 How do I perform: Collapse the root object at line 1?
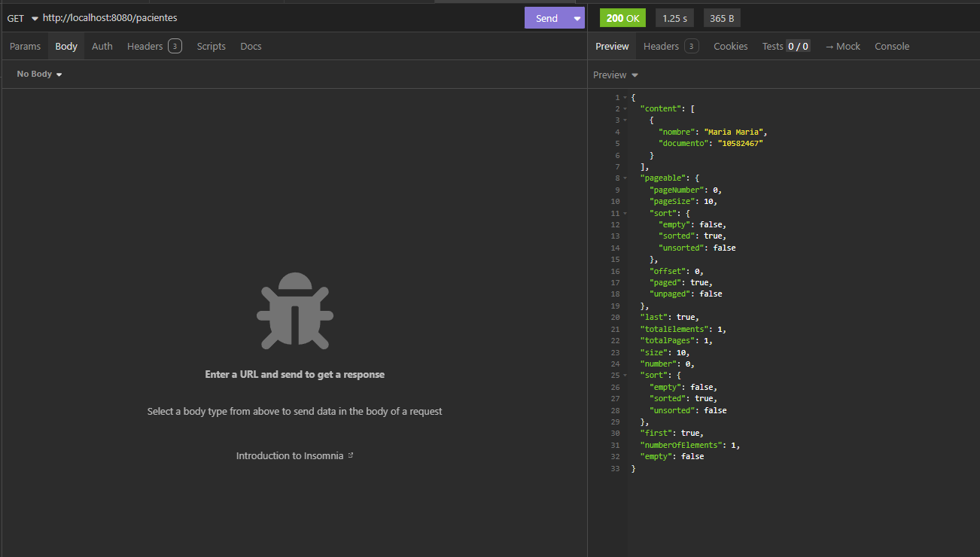[x=625, y=98]
